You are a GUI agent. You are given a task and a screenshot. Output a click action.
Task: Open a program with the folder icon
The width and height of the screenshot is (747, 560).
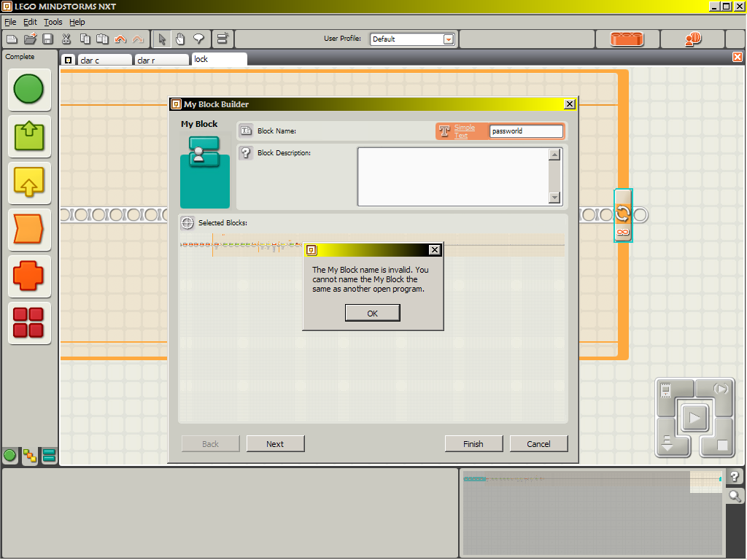30,39
